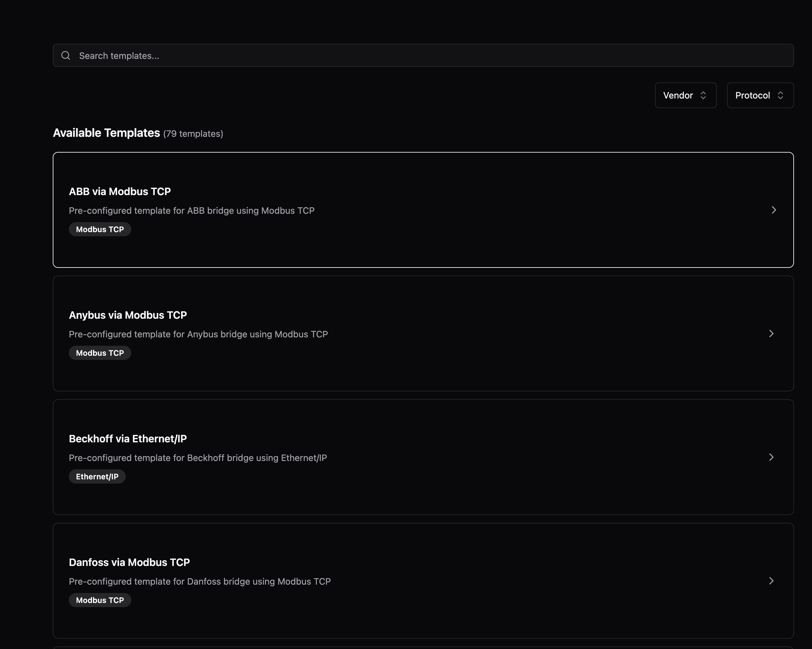Click Ethernet/IP tag on Beckhoff card
This screenshot has height=649, width=812.
(97, 476)
